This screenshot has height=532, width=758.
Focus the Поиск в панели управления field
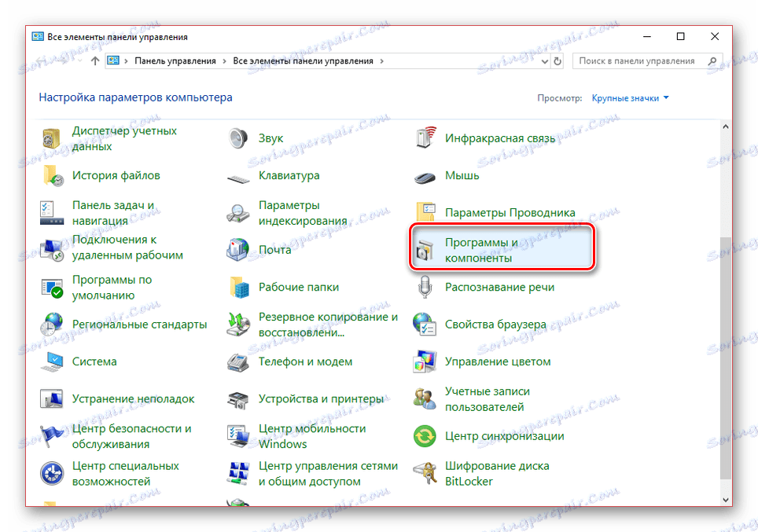click(648, 61)
